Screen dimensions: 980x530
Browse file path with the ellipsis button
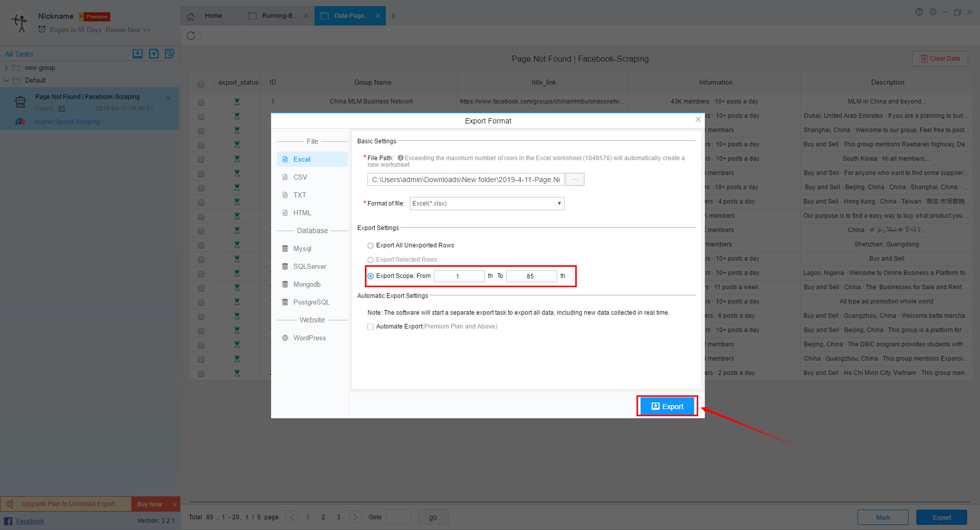point(575,179)
